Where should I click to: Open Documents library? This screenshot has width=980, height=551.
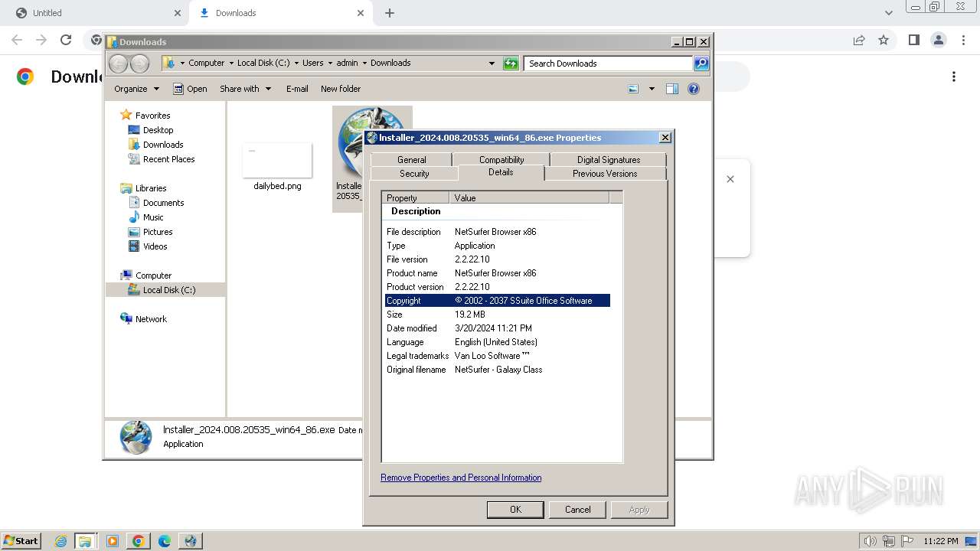pos(163,203)
